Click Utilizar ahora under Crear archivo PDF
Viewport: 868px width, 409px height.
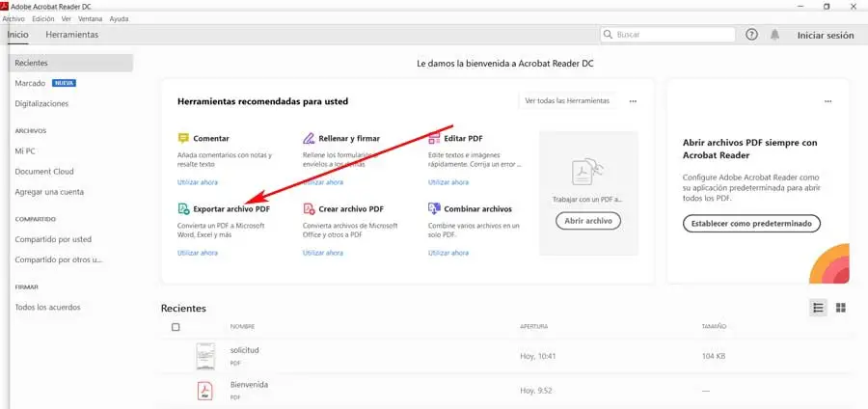[x=323, y=253]
